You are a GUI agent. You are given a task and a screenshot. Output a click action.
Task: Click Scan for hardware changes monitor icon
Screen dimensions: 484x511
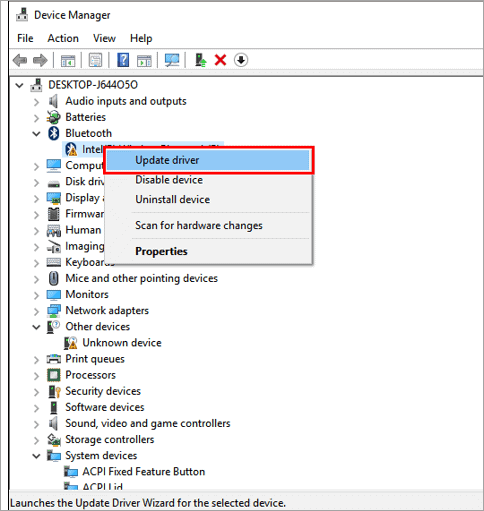tap(172, 60)
